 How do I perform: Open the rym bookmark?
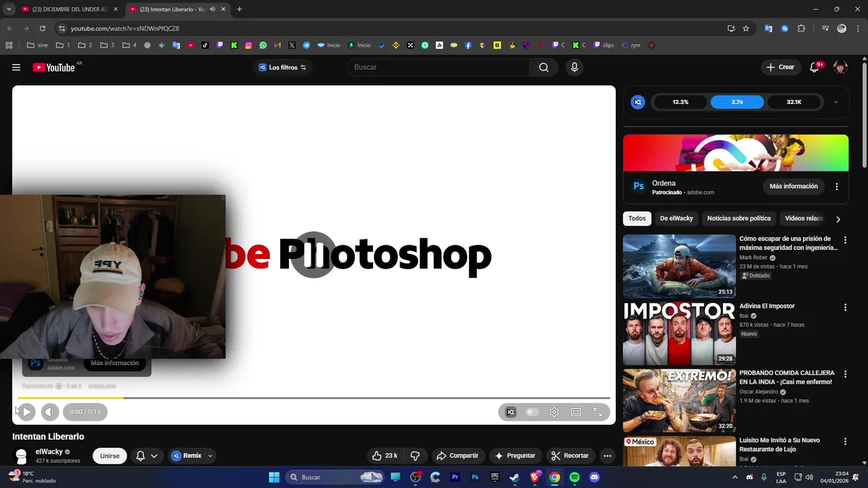coord(631,45)
